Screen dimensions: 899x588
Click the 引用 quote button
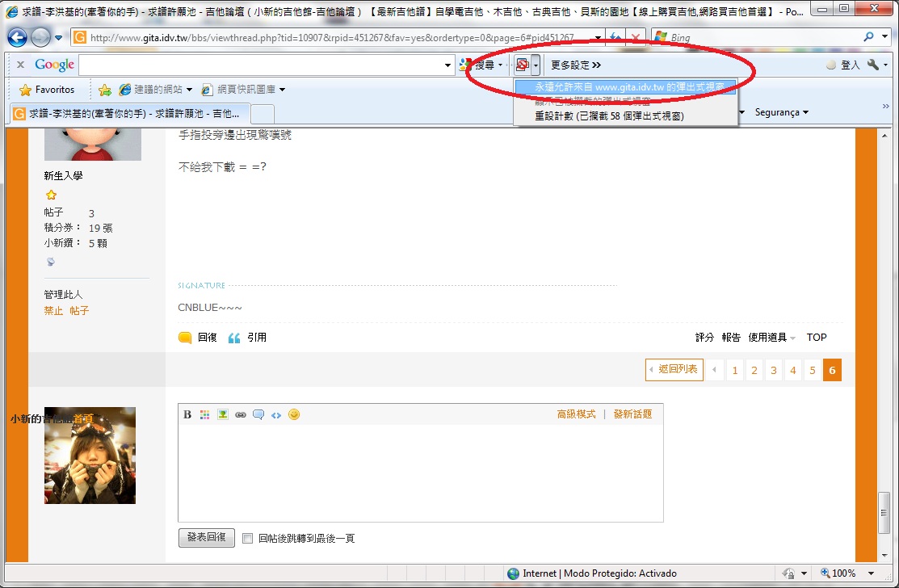[247, 338]
